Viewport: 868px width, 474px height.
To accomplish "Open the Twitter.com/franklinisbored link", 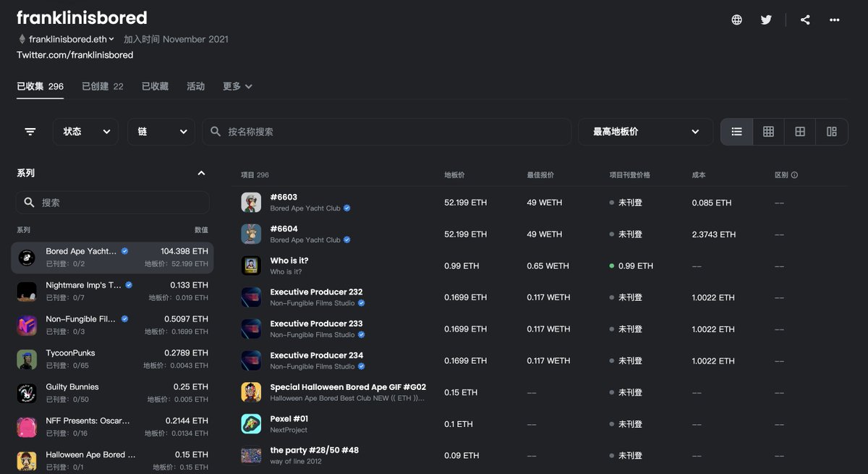I will pyautogui.click(x=75, y=54).
